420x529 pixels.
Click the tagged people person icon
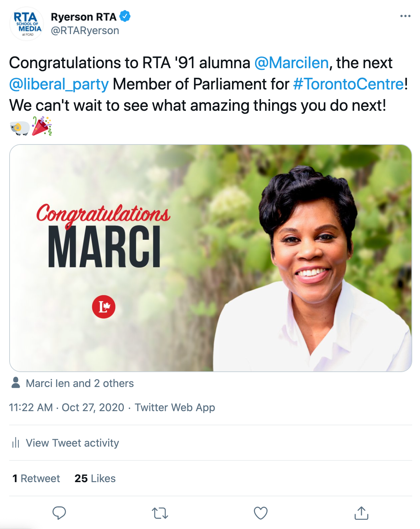pyautogui.click(x=16, y=383)
